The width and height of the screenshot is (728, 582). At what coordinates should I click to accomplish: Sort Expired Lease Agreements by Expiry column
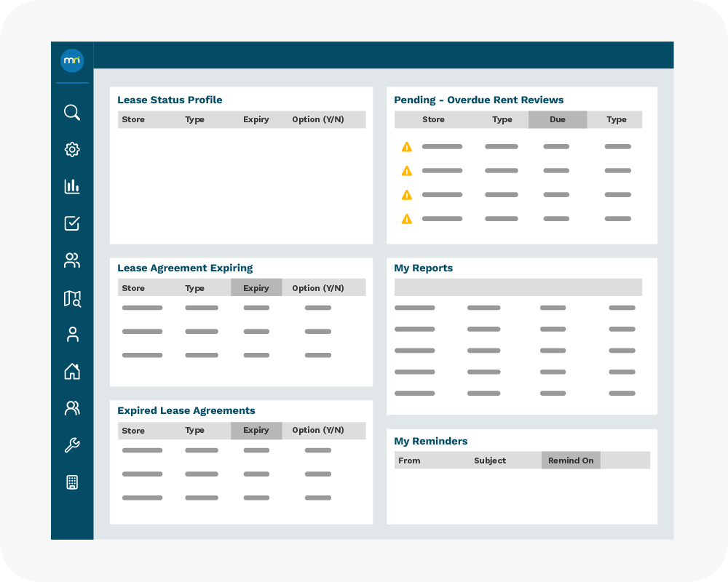(x=256, y=431)
